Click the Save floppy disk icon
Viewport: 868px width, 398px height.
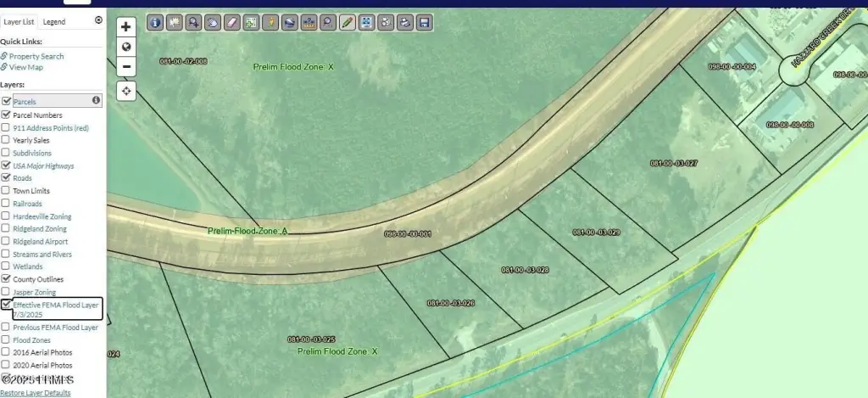point(424,23)
